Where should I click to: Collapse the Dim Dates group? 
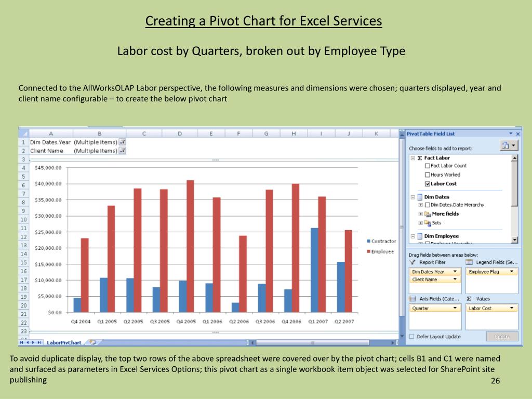[x=413, y=197]
